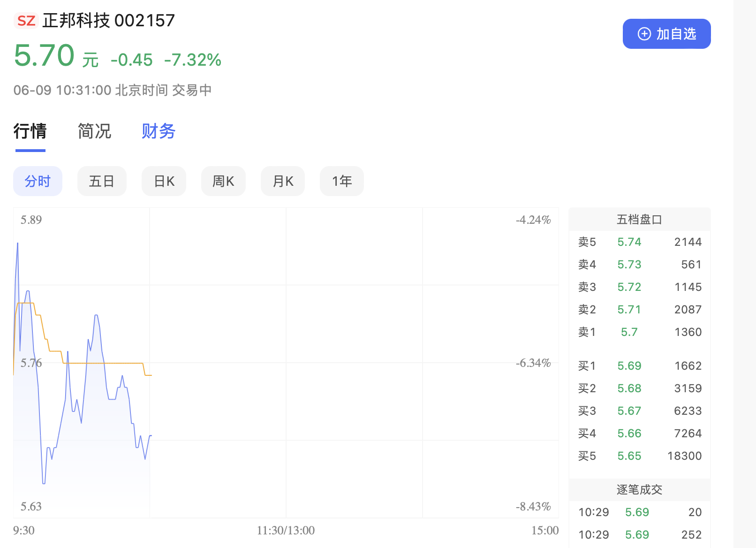Screen dimensions: 756x548
Task: Click the plus icon in 加自选 button
Action: click(644, 34)
